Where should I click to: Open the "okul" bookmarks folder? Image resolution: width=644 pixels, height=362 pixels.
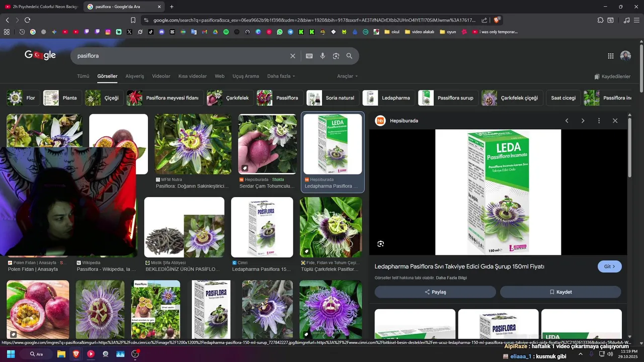(x=391, y=32)
